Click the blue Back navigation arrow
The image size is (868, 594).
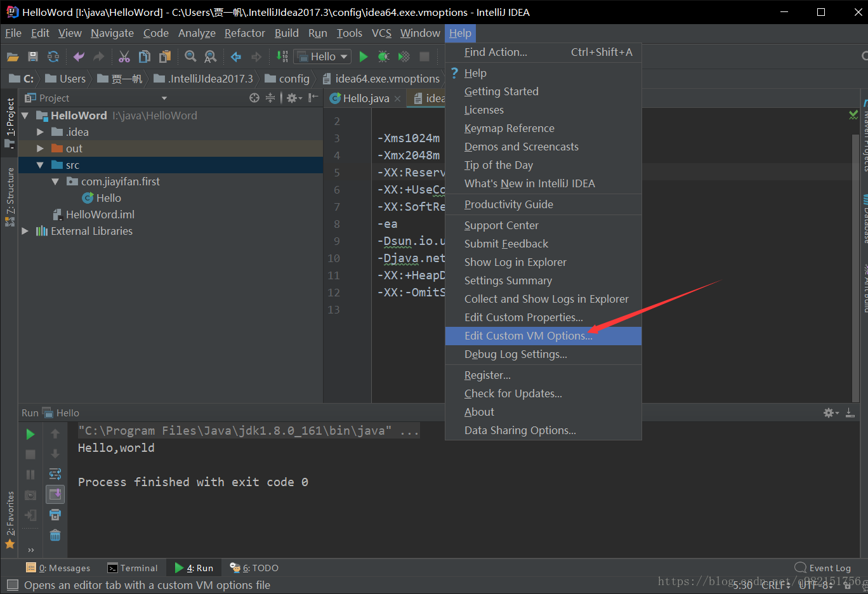[236, 56]
